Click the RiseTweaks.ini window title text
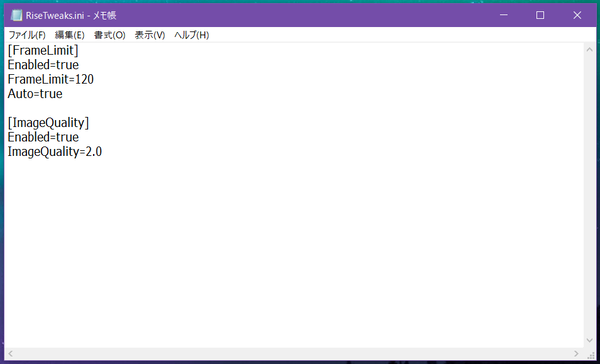Screen dimensions: 600x364 click(x=71, y=16)
